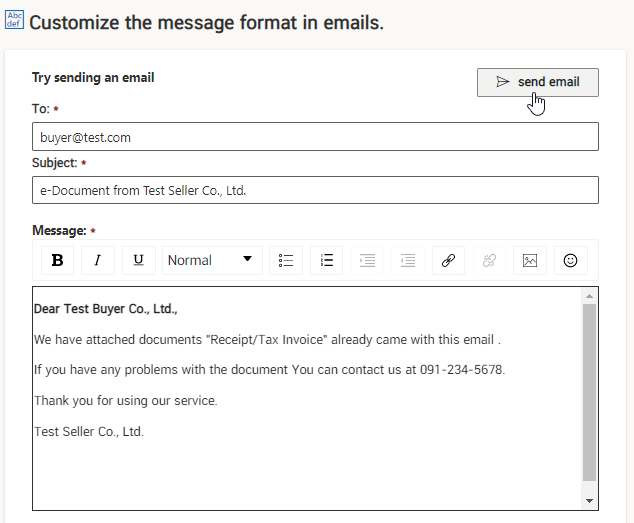
Task: Click the message scrollbar thumb
Action: tap(590, 392)
